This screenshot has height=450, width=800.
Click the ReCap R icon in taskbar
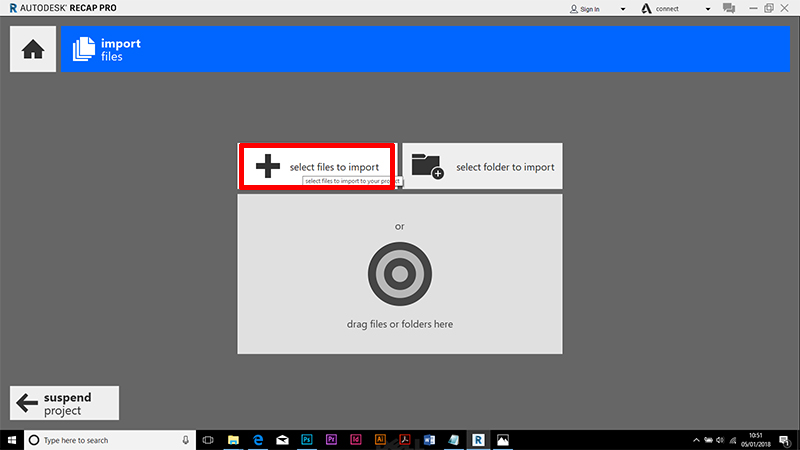(478, 440)
